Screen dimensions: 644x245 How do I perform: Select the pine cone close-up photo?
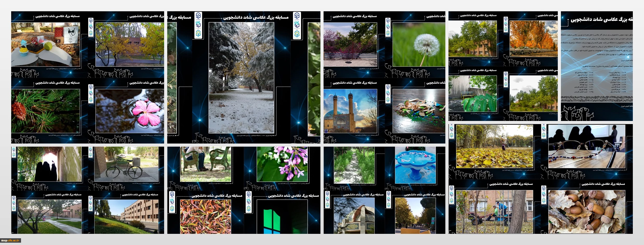tap(45, 111)
